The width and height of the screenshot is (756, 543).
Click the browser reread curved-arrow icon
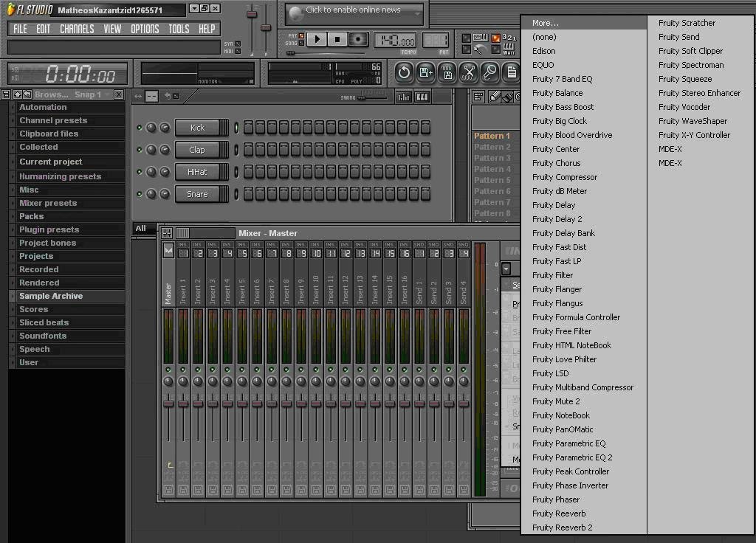[27, 94]
